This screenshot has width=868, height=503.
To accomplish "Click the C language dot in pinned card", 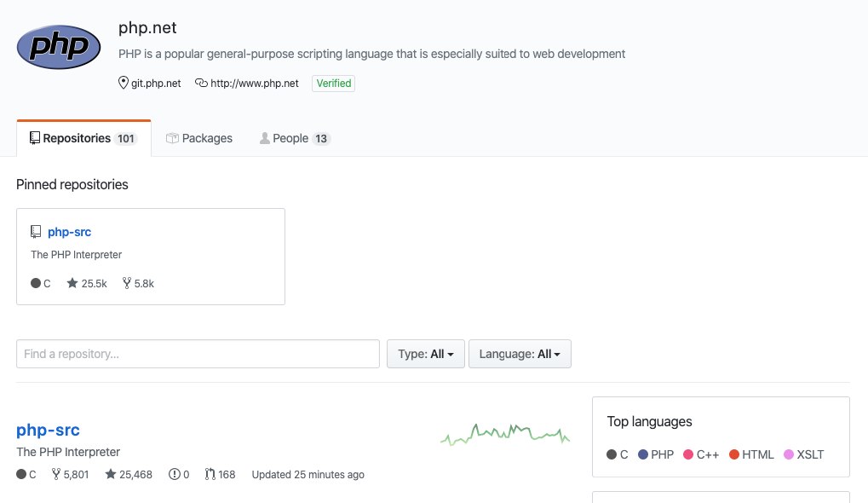I will [x=36, y=283].
